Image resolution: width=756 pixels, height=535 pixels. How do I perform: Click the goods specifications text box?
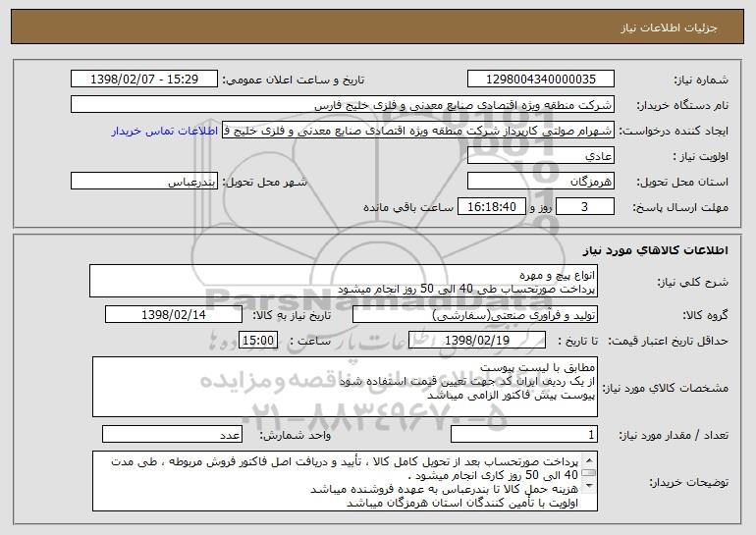click(345, 387)
